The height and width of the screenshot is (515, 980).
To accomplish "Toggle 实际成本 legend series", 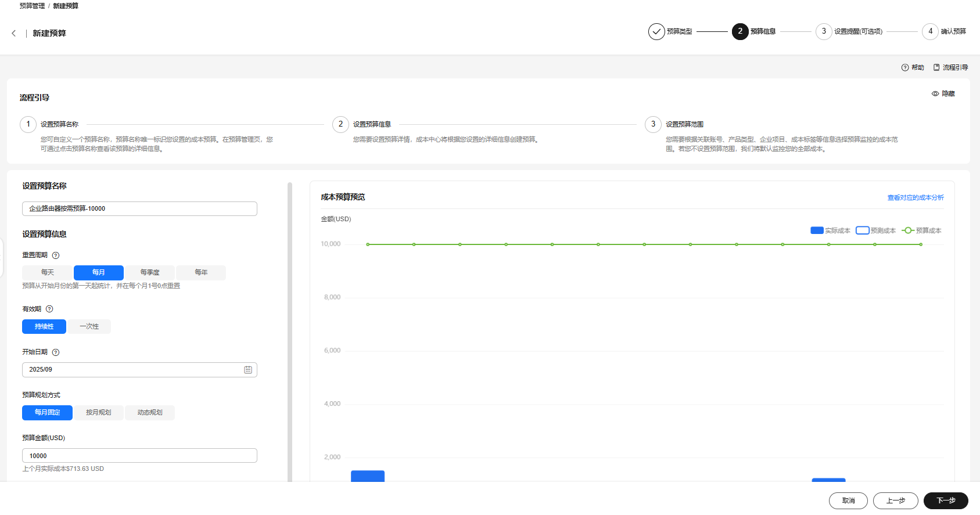I will [830, 231].
